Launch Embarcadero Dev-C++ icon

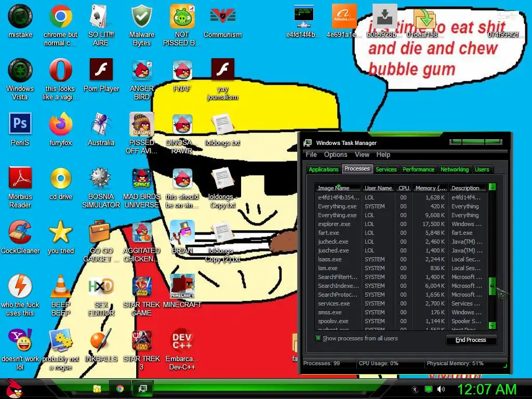click(x=182, y=349)
